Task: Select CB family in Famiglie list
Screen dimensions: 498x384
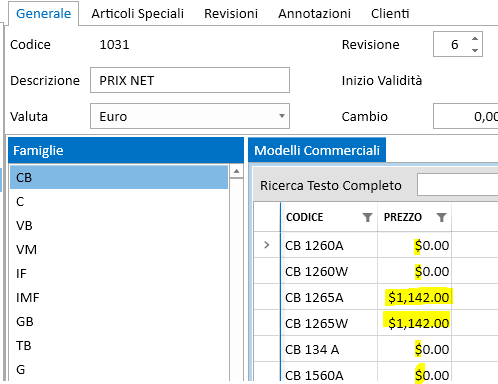Action: coord(119,177)
